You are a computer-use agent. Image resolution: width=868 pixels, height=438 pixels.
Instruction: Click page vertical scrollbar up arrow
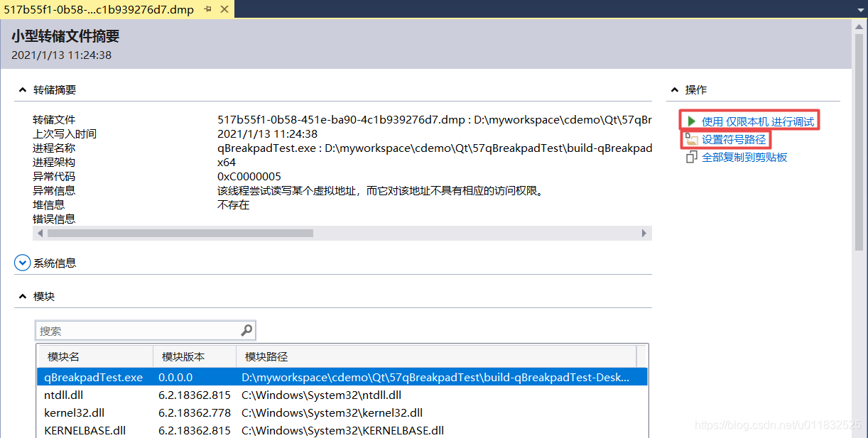click(860, 26)
